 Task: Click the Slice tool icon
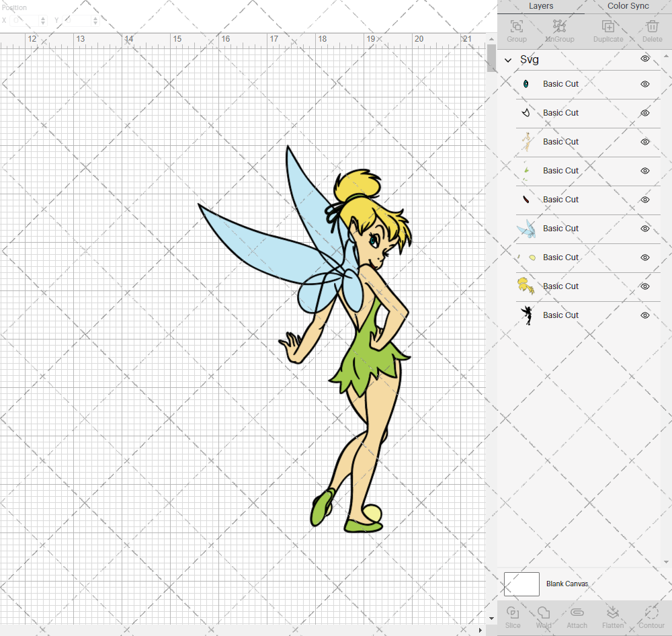(x=513, y=612)
